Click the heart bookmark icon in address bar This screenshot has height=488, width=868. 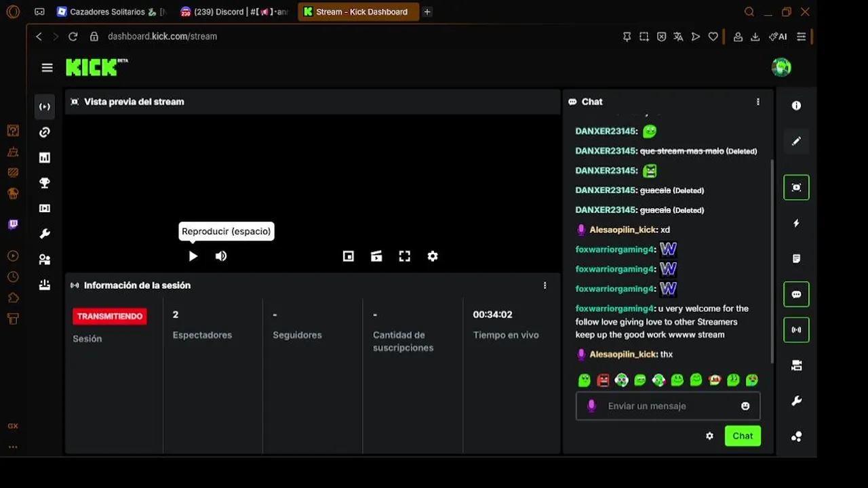coord(713,37)
